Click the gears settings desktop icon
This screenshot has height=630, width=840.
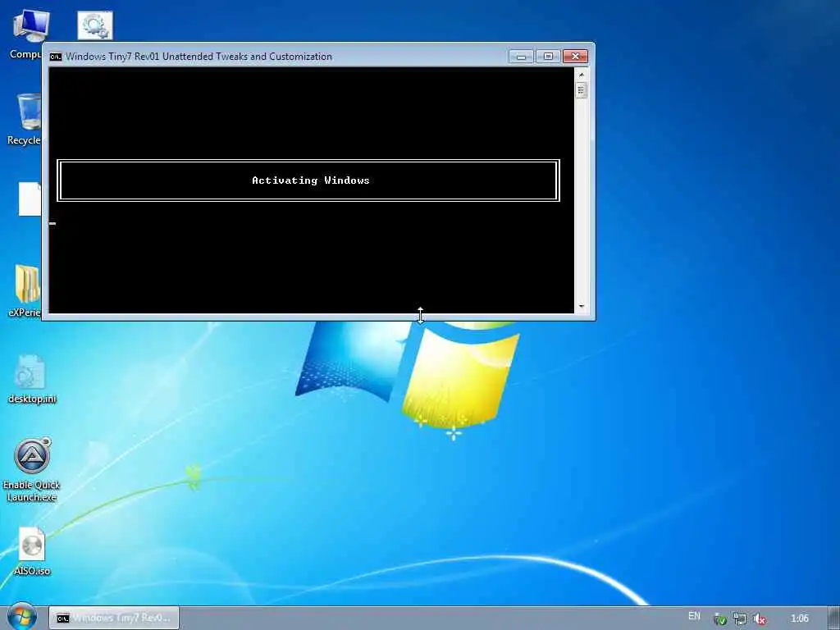point(95,25)
